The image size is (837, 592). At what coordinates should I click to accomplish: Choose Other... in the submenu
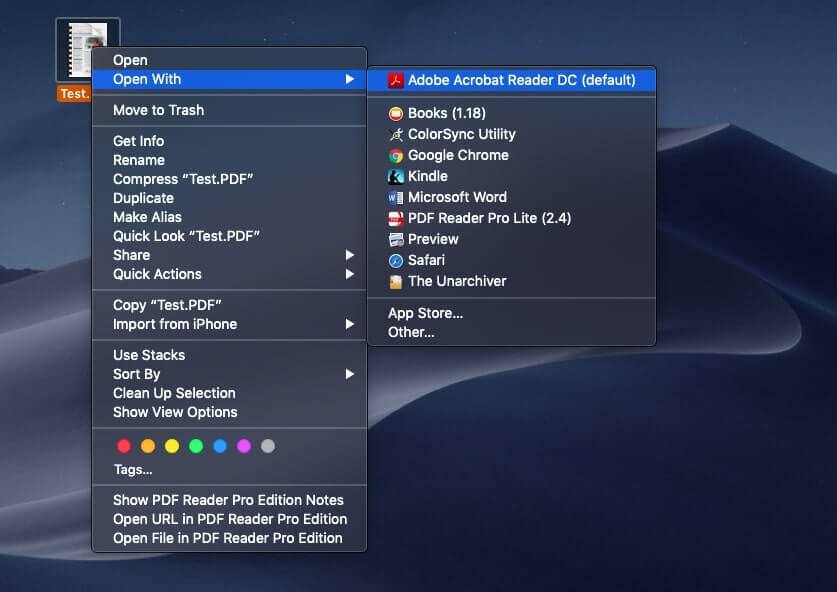(x=511, y=333)
